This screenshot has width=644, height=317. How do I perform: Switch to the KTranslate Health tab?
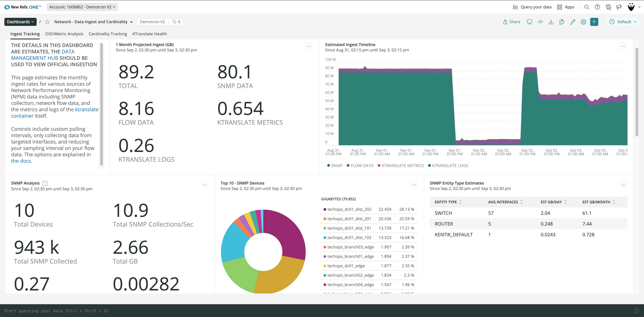click(149, 34)
